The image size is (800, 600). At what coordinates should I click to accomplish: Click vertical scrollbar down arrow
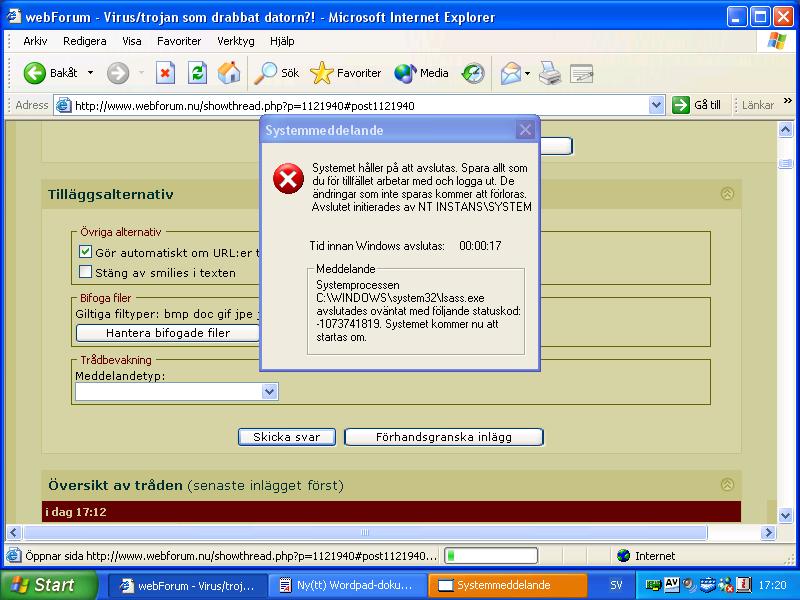pyautogui.click(x=786, y=516)
